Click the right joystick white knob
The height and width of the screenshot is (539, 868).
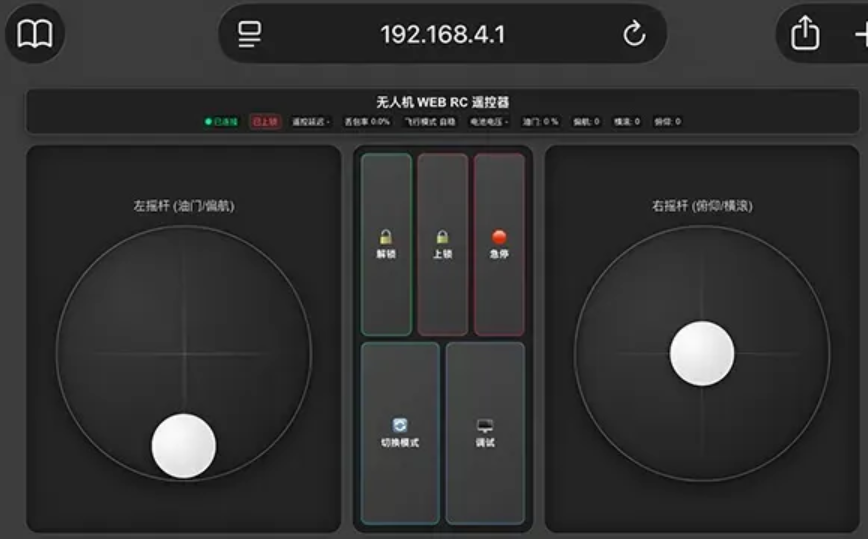(702, 354)
